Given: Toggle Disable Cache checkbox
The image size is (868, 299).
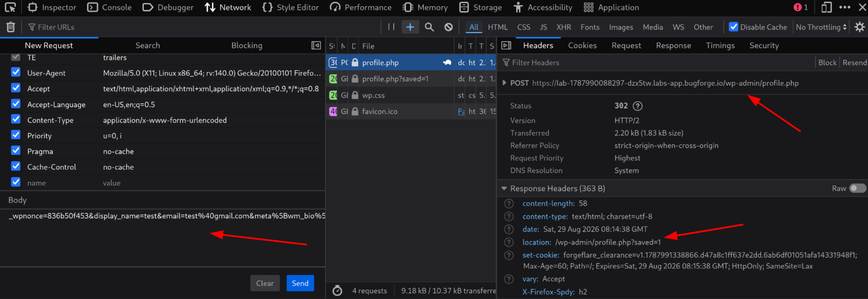Looking at the screenshot, I should 733,27.
